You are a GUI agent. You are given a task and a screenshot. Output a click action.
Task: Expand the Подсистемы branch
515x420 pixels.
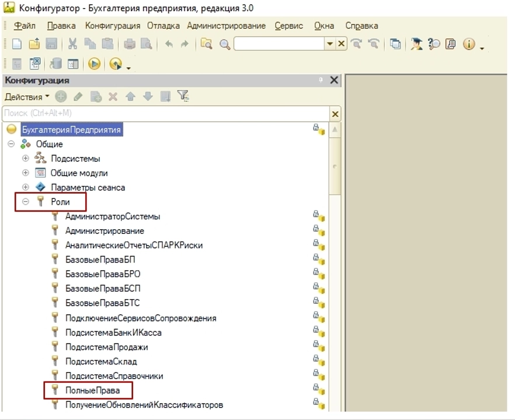pos(25,158)
